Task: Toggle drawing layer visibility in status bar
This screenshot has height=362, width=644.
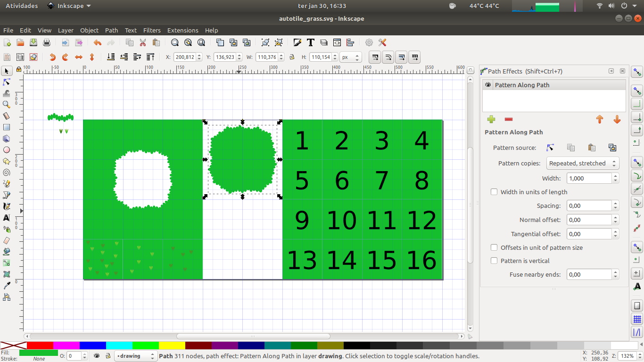Action: click(97, 356)
